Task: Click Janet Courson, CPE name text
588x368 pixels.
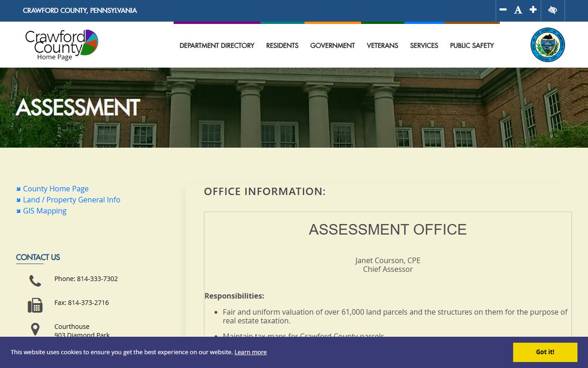Action: (x=388, y=260)
